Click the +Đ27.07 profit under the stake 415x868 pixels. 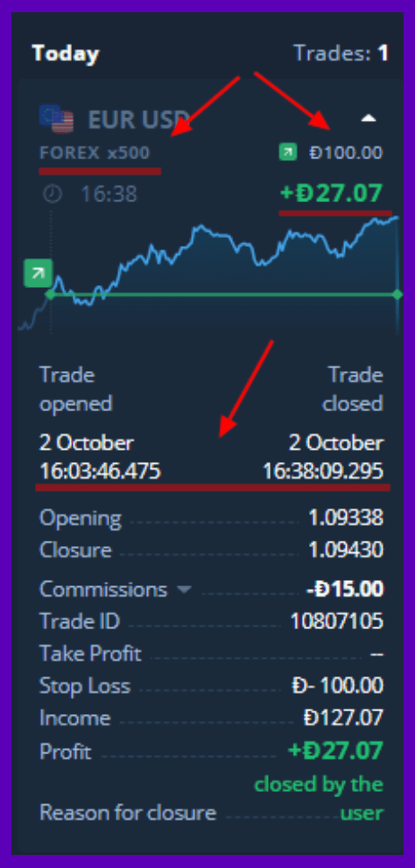pos(331,193)
